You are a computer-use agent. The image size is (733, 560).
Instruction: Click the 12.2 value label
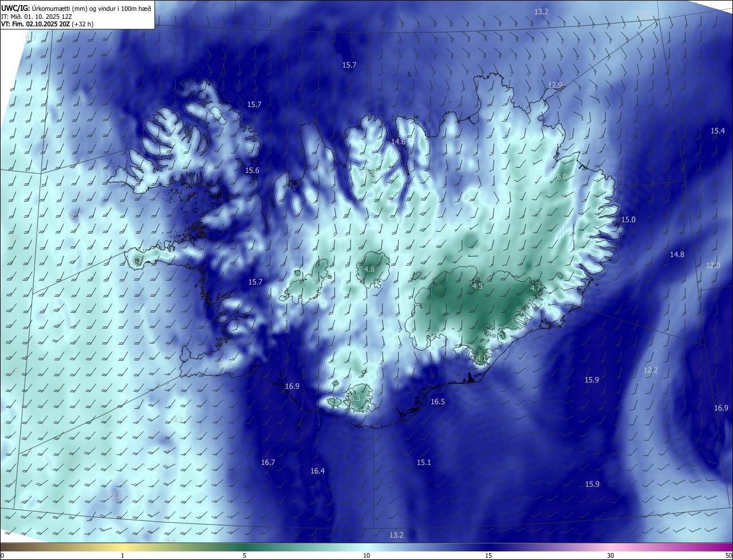coord(651,370)
